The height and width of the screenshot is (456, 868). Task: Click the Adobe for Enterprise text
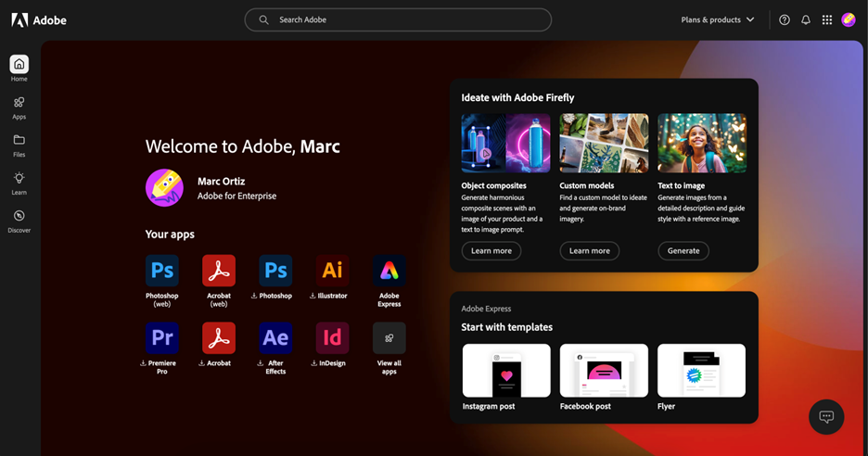pos(236,196)
